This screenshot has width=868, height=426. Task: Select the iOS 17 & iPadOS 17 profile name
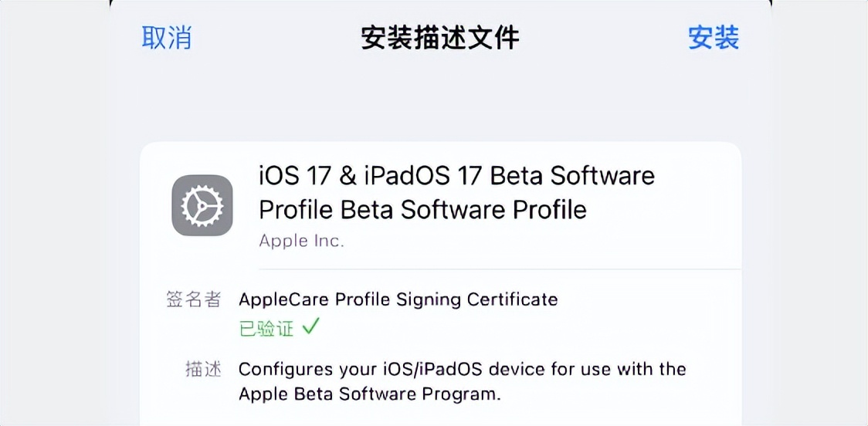click(x=456, y=176)
